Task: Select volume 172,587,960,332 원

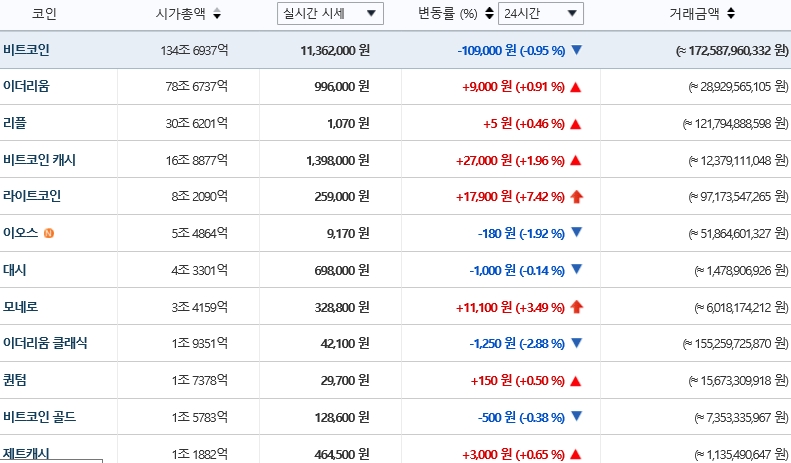Action: pyautogui.click(x=732, y=50)
